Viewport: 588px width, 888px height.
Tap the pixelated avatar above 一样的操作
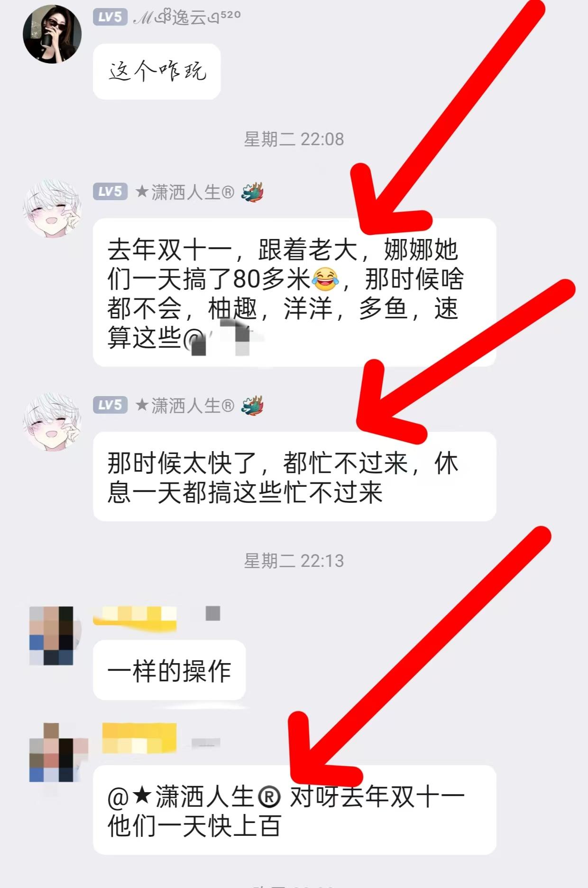pos(51,636)
